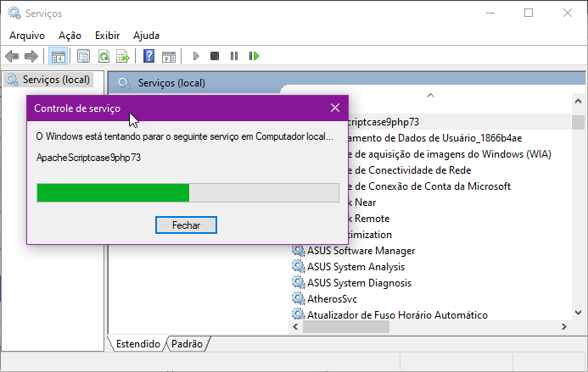Click ApacheScriptcase9php73 text in the dialog
The height and width of the screenshot is (372, 588).
point(88,158)
